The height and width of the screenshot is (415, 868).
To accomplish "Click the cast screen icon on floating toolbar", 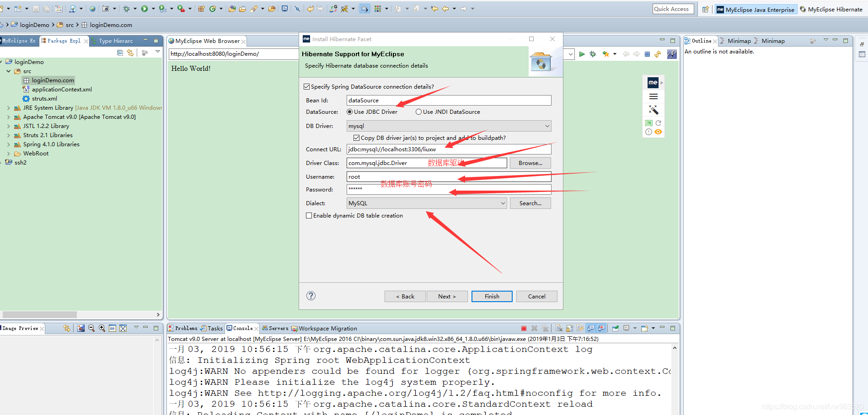I will coord(648,123).
